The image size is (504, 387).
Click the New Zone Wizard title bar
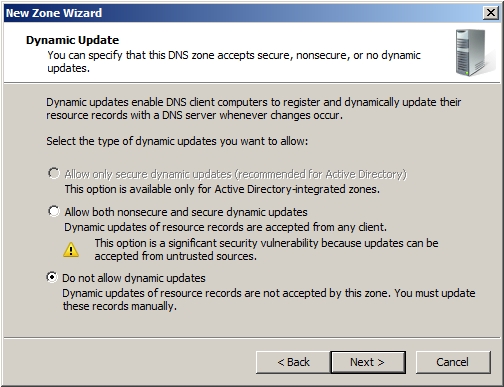coord(243,13)
